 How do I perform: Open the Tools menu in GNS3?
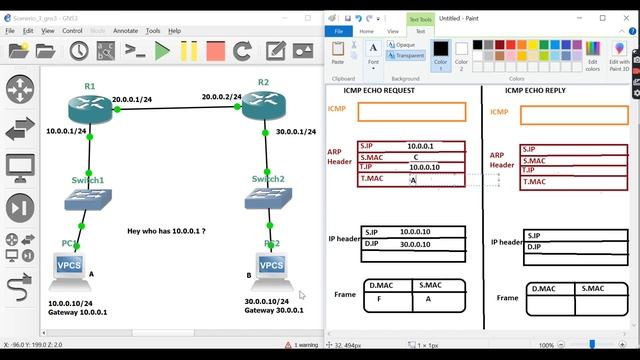point(153,31)
